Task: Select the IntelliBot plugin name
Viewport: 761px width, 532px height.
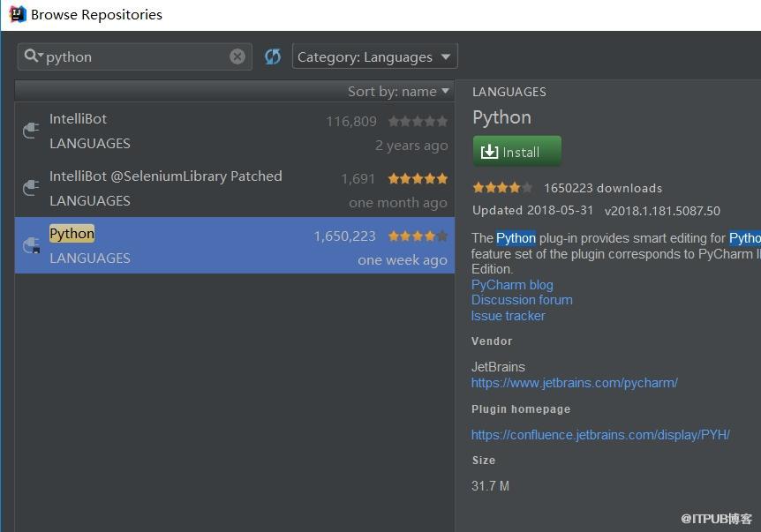Action: (78, 119)
